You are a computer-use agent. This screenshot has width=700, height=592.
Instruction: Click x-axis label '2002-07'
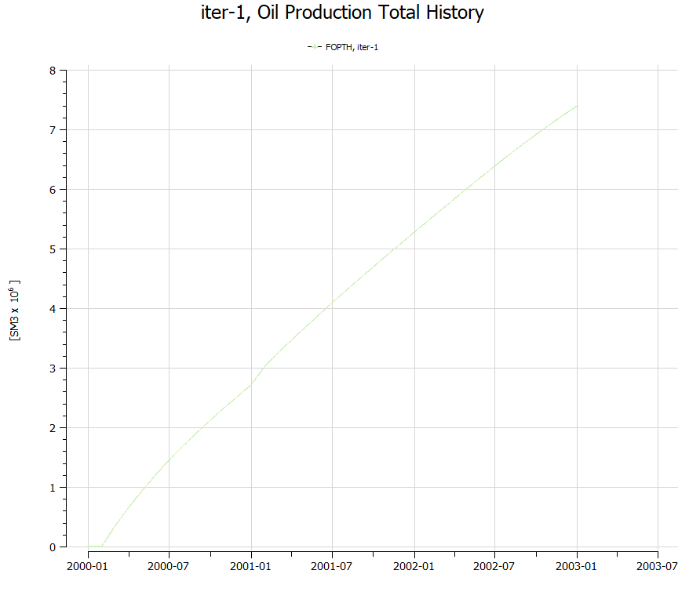tap(494, 566)
